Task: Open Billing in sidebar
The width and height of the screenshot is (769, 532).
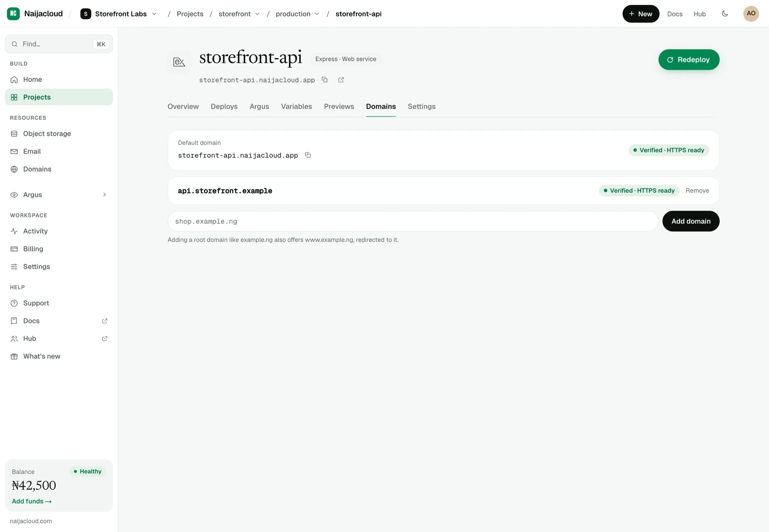Action: pyautogui.click(x=59, y=249)
